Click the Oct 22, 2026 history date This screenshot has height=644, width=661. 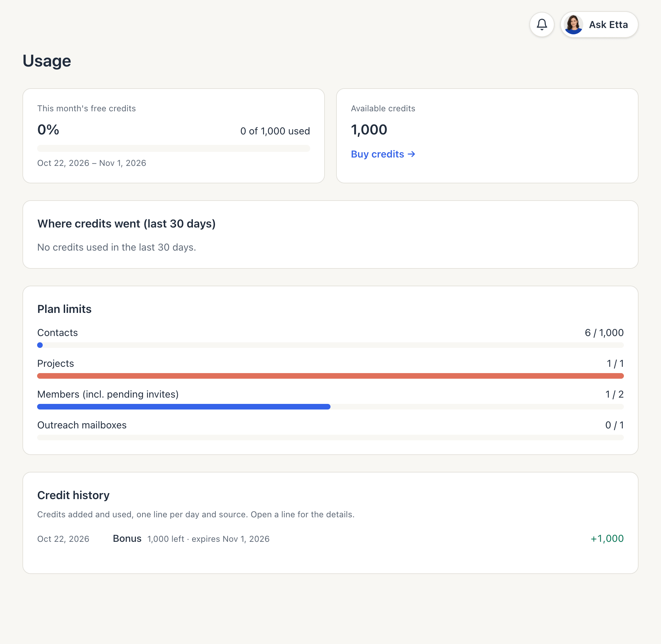[x=63, y=539]
